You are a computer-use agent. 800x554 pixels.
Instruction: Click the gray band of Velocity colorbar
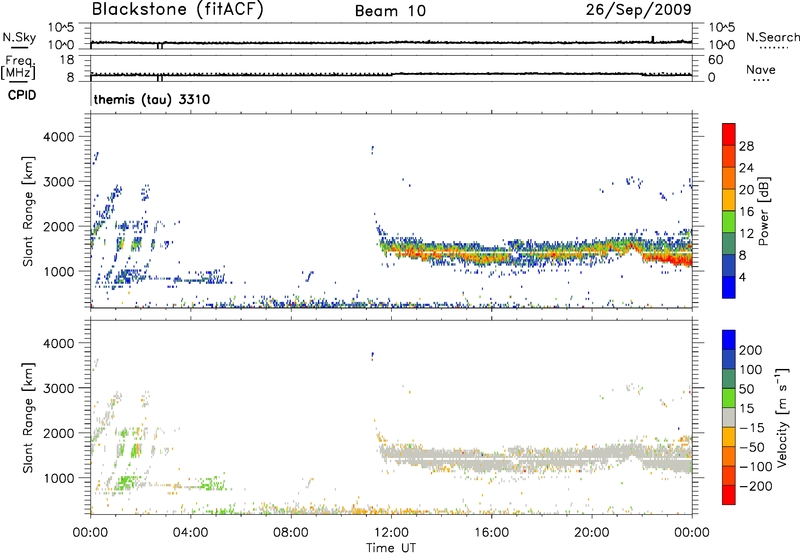(729, 417)
